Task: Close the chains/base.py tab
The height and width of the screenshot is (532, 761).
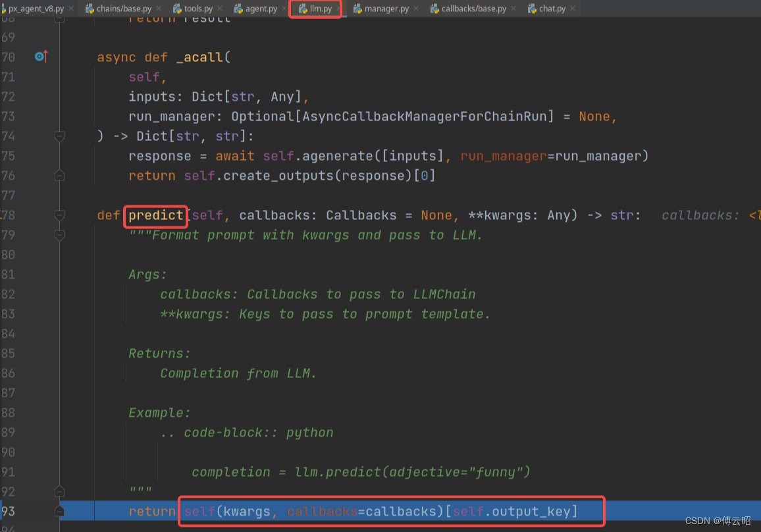Action: (x=159, y=9)
